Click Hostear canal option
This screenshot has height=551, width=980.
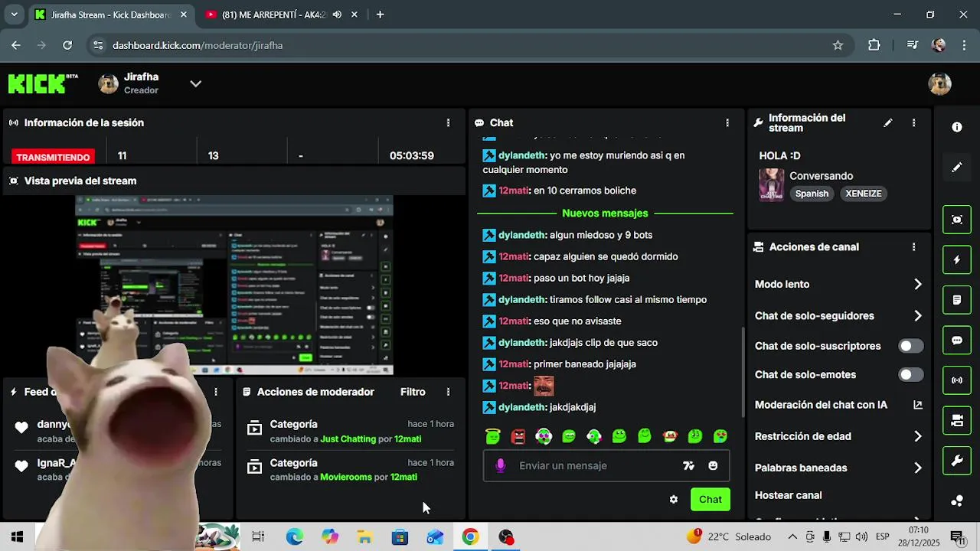[788, 495]
